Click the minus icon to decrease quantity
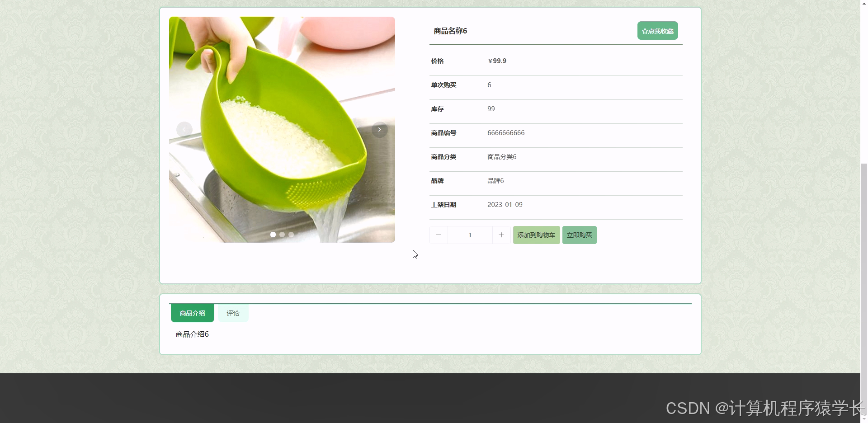The height and width of the screenshot is (423, 868). (x=438, y=235)
